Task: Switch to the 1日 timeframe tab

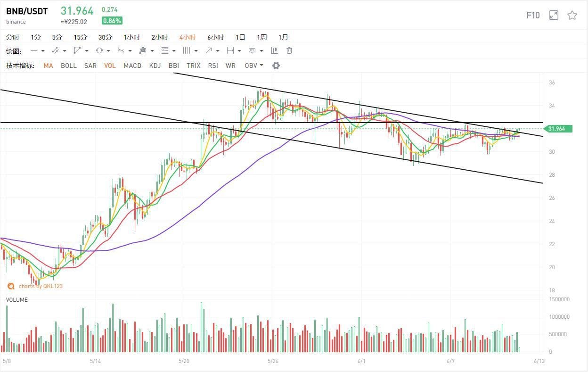Action: click(240, 37)
